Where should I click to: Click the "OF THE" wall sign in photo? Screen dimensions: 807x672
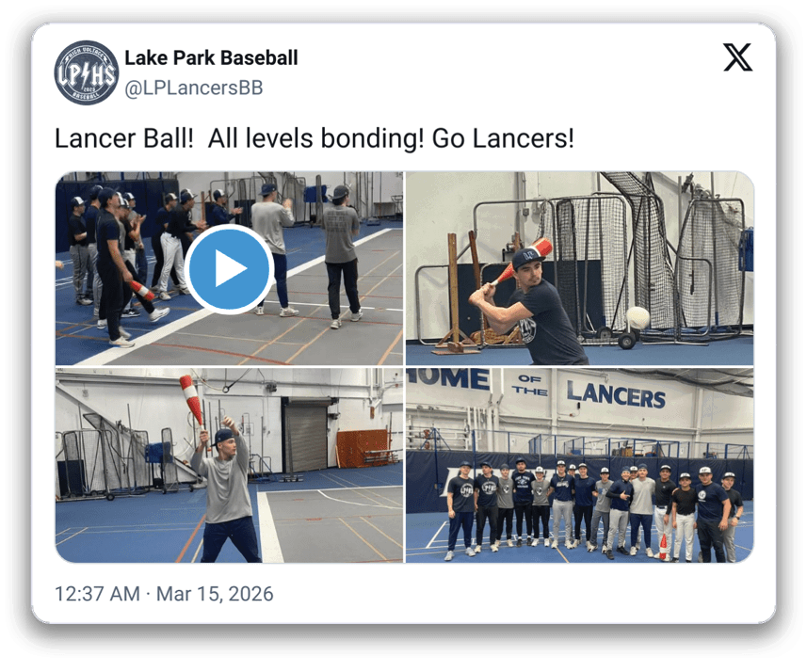pyautogui.click(x=530, y=385)
